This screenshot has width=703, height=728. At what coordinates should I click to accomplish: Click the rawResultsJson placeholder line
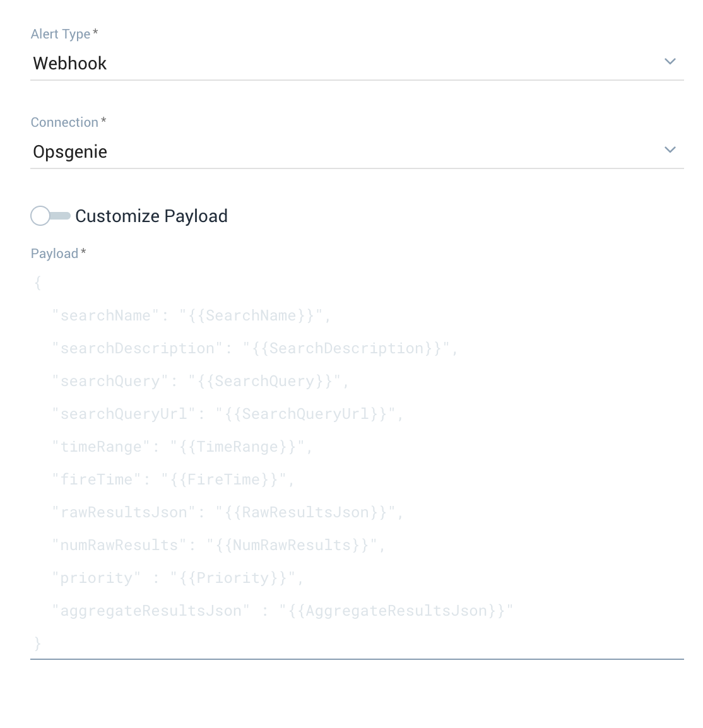pyautogui.click(x=227, y=512)
